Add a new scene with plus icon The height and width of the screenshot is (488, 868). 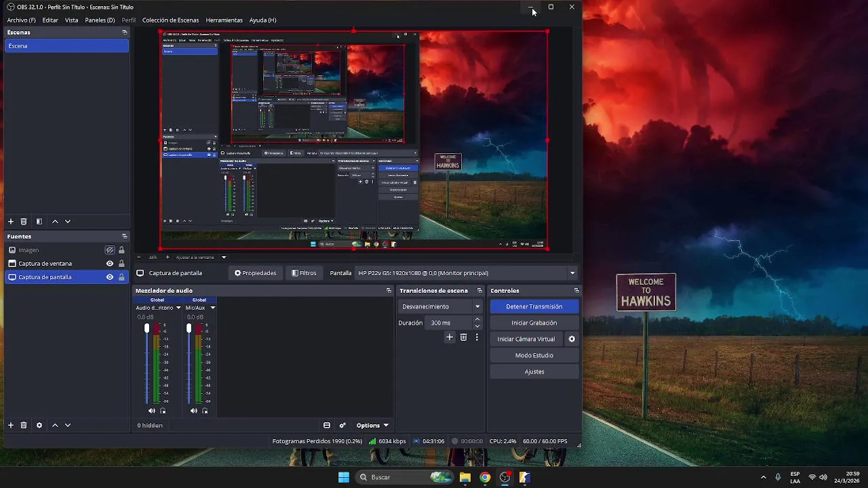point(11,222)
